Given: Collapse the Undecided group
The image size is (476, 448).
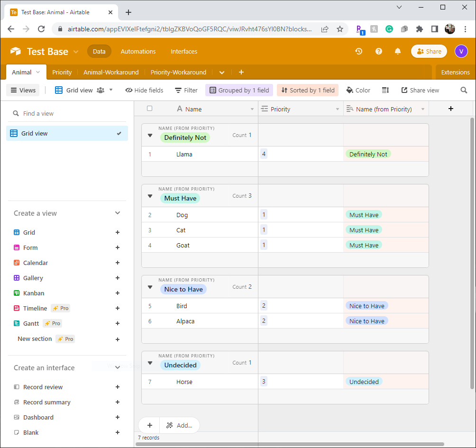Looking at the screenshot, I should click(x=150, y=363).
